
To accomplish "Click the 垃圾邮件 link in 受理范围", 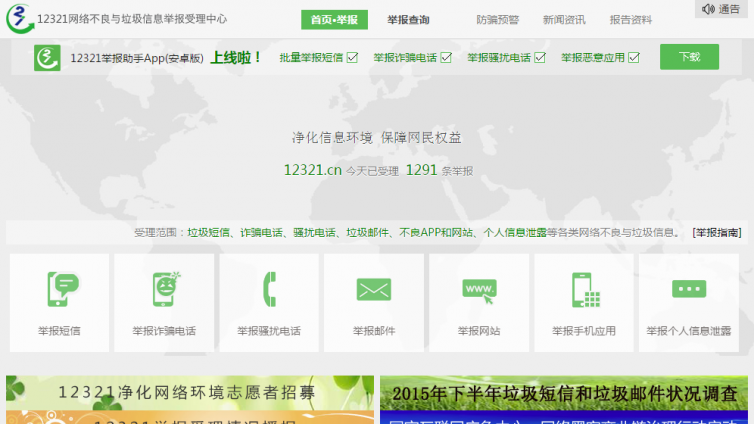I will 367,233.
